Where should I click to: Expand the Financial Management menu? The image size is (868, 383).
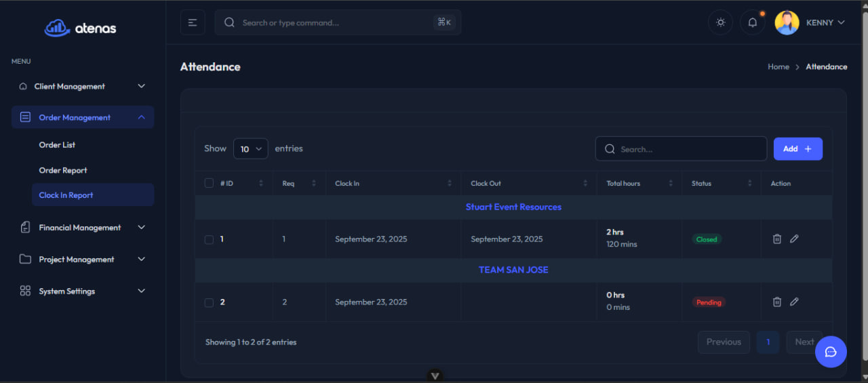pos(82,228)
